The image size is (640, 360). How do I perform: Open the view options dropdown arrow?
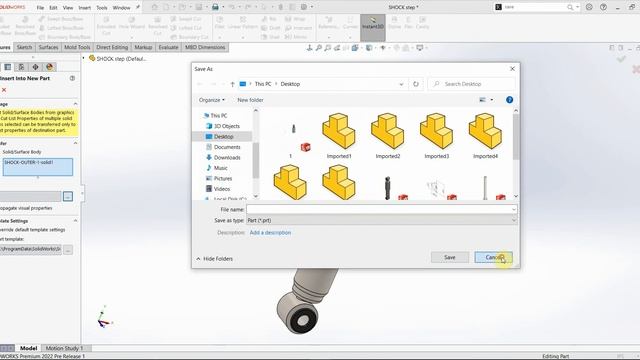pyautogui.click(x=491, y=100)
